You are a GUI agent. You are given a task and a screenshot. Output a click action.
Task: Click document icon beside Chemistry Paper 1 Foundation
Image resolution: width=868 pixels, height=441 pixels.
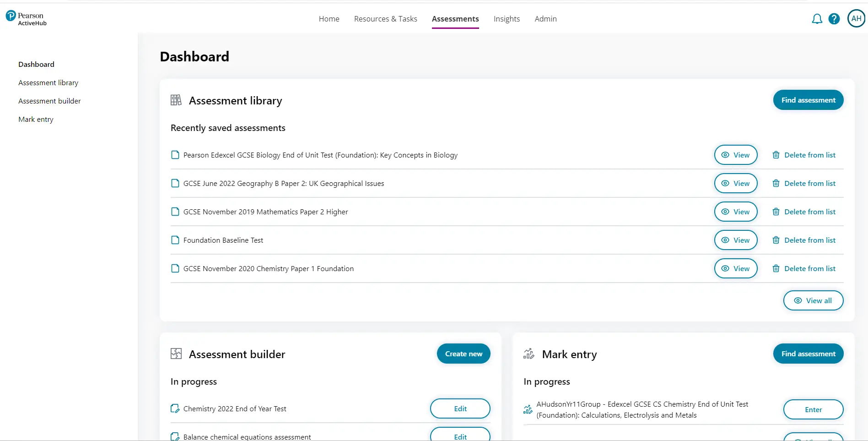click(175, 268)
